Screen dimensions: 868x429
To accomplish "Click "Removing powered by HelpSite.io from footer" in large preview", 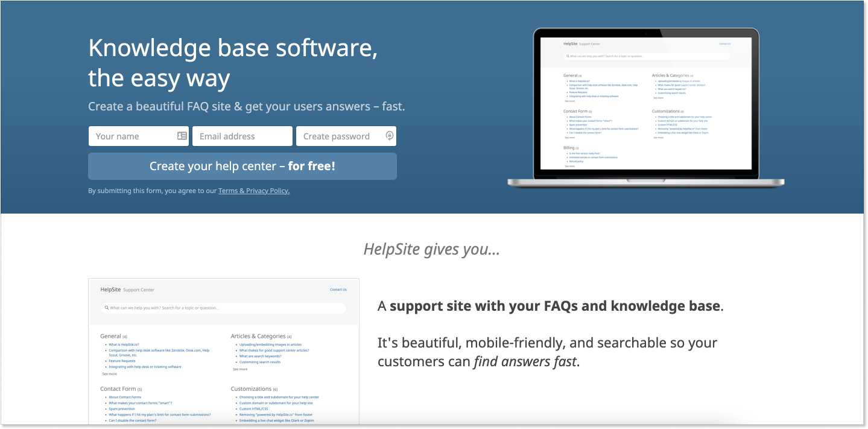I will (x=276, y=415).
